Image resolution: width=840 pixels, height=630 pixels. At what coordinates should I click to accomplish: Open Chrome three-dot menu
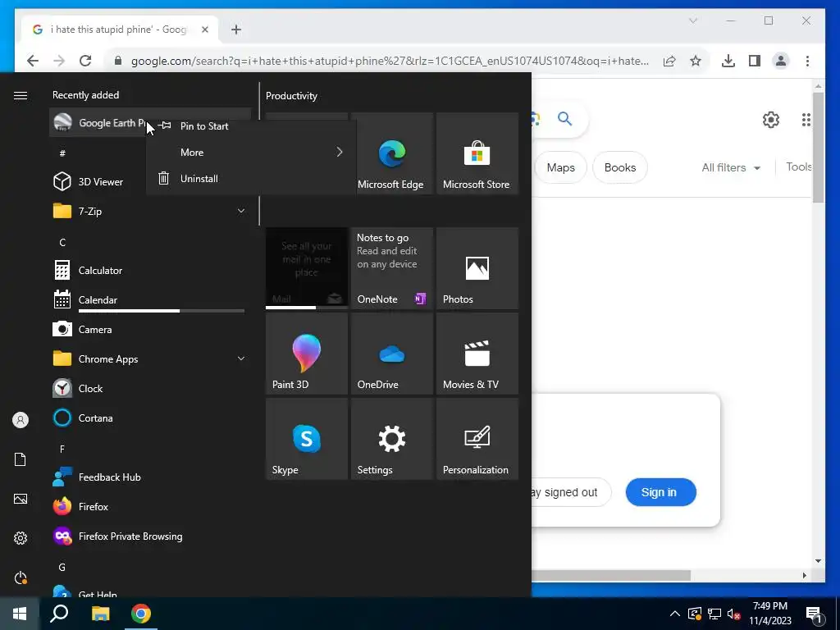[x=807, y=61]
